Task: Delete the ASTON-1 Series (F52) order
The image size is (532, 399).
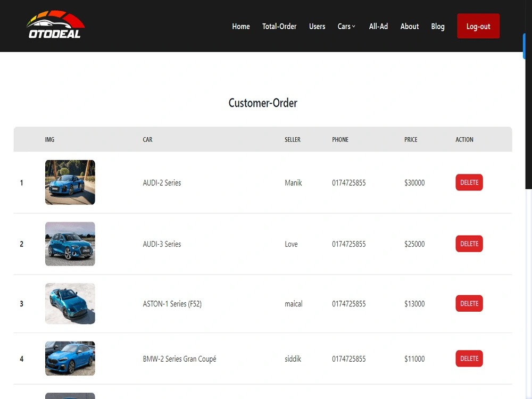Action: (x=469, y=303)
